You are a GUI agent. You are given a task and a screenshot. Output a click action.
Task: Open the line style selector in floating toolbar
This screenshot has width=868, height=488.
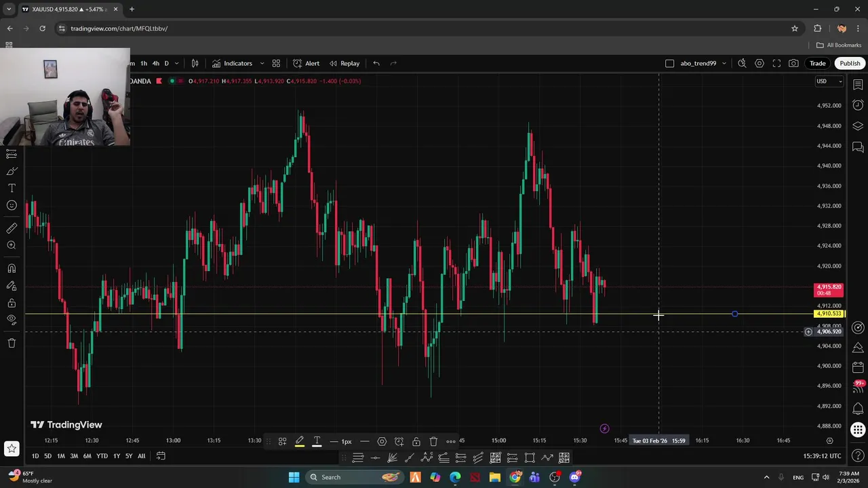click(x=364, y=441)
